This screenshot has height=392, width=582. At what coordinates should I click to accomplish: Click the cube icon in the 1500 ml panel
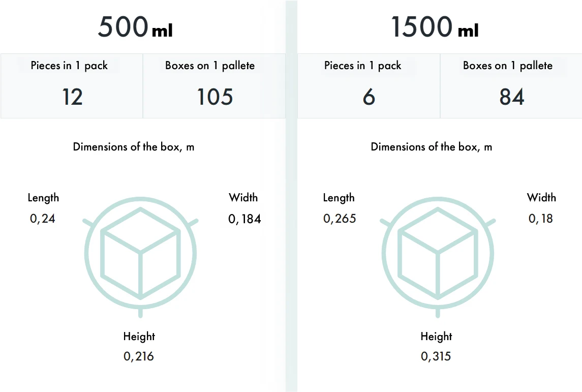tap(438, 253)
